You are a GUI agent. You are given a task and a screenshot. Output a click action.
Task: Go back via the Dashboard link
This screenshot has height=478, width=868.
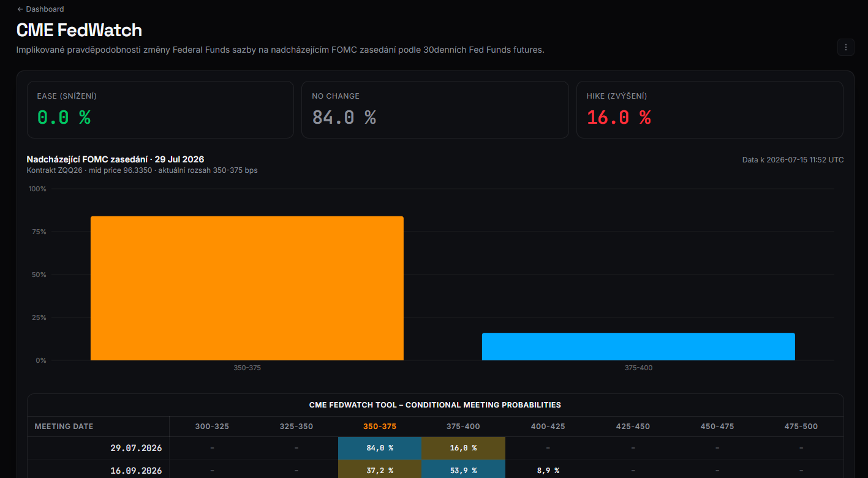pyautogui.click(x=40, y=9)
